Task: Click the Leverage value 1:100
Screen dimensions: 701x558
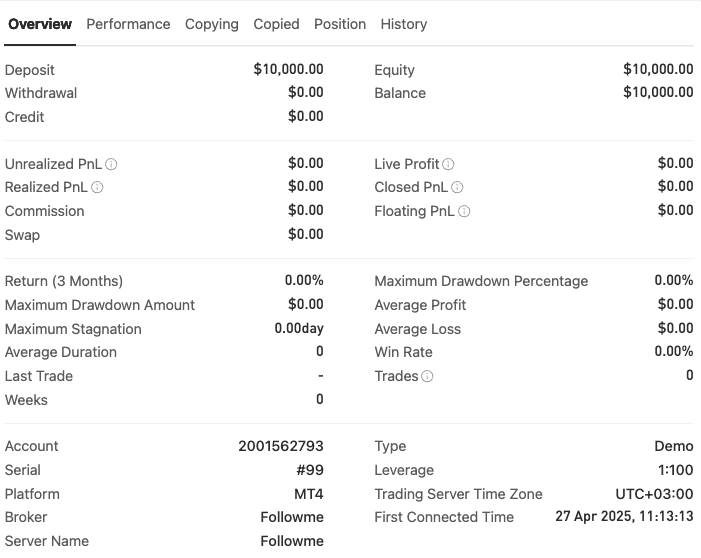Action: tap(675, 470)
